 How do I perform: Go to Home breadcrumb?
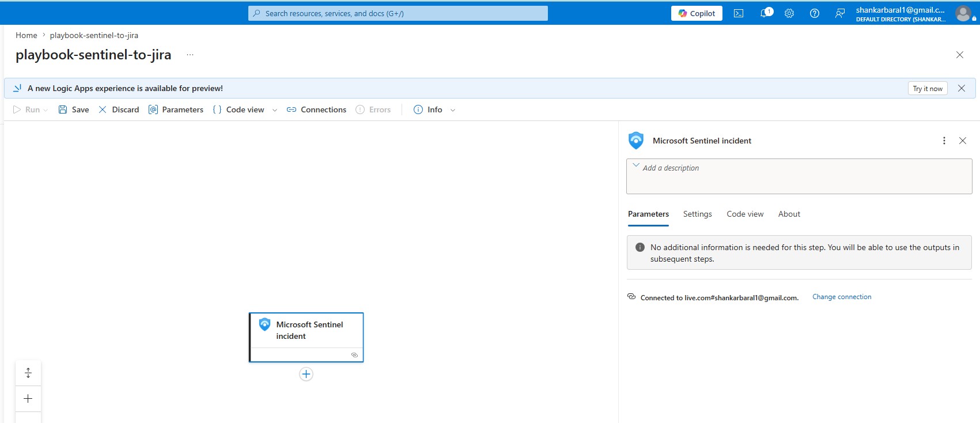(x=27, y=35)
